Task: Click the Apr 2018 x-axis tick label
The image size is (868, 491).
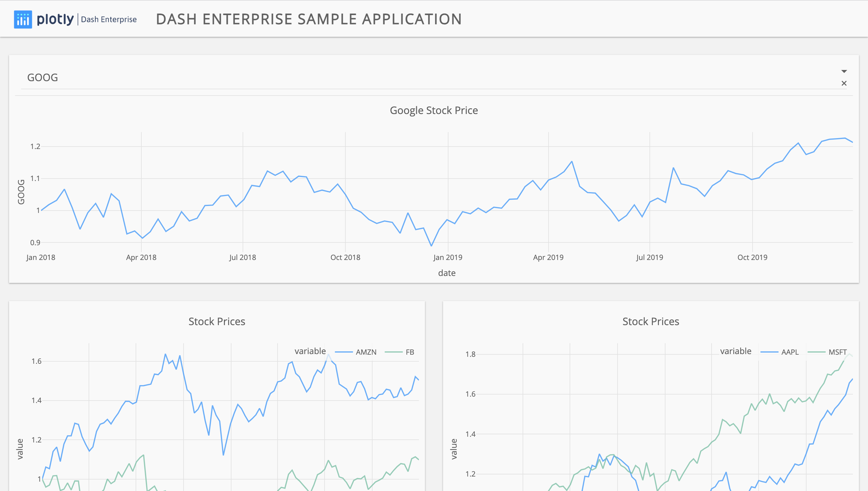Action: point(141,257)
